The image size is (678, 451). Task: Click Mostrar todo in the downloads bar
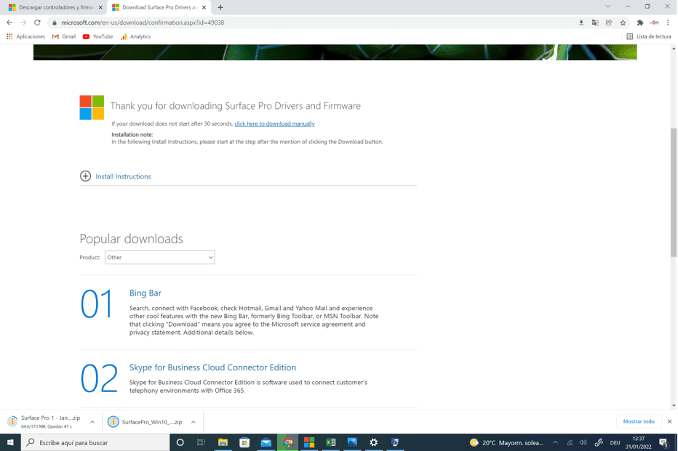(x=639, y=422)
